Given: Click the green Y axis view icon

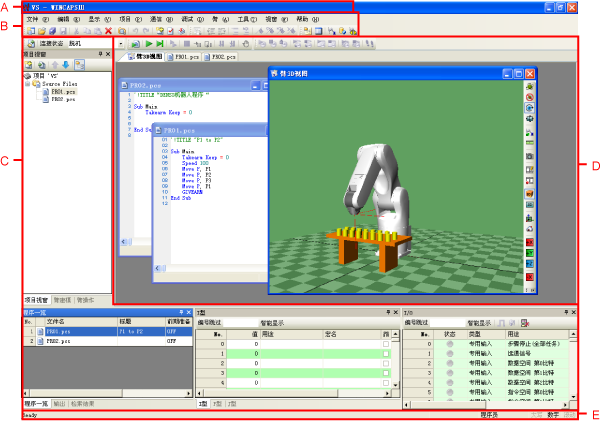Looking at the screenshot, I should [529, 253].
